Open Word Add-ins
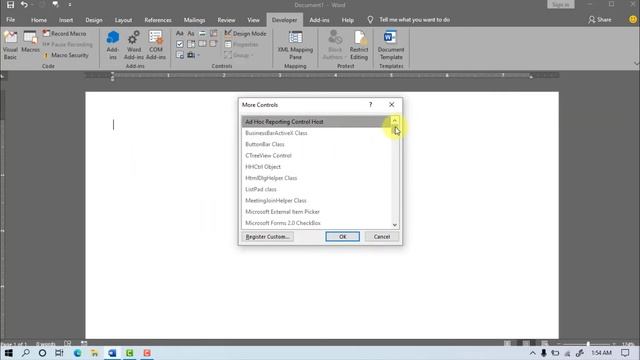The height and width of the screenshot is (360, 640). 134,45
